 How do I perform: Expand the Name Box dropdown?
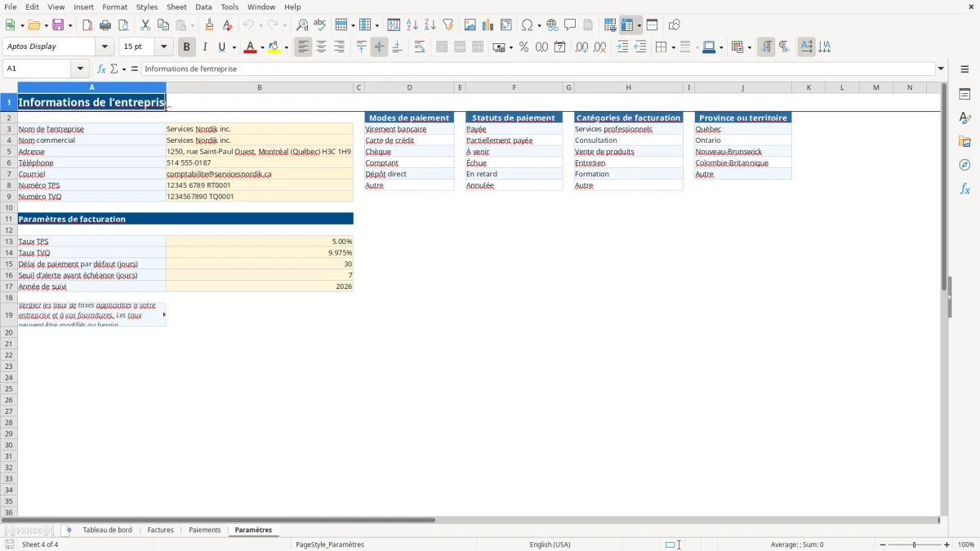pos(80,69)
